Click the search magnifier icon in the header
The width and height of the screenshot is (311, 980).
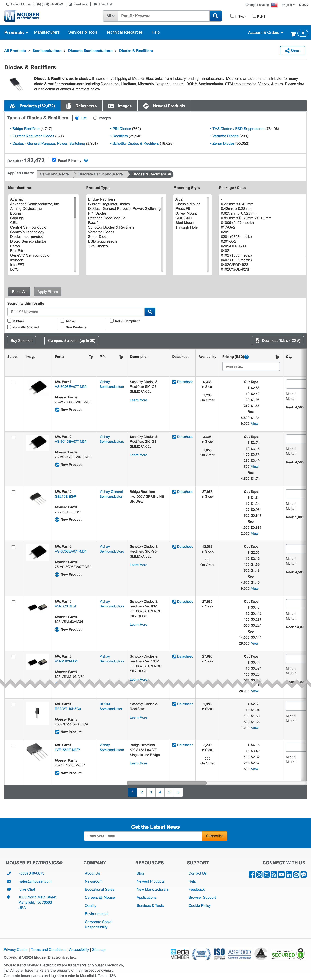tap(215, 16)
